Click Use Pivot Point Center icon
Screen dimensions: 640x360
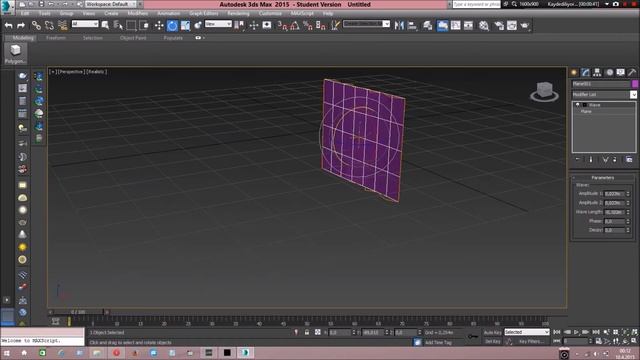(x=239, y=25)
